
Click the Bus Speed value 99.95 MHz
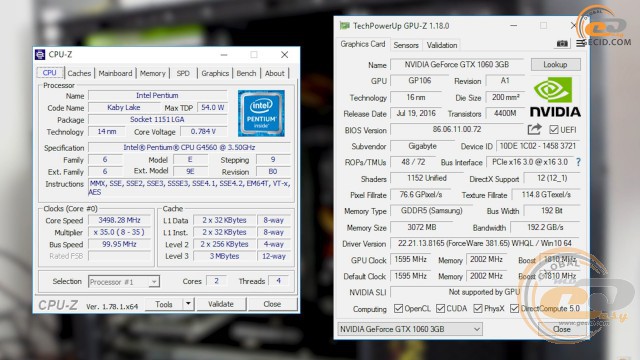(x=119, y=244)
